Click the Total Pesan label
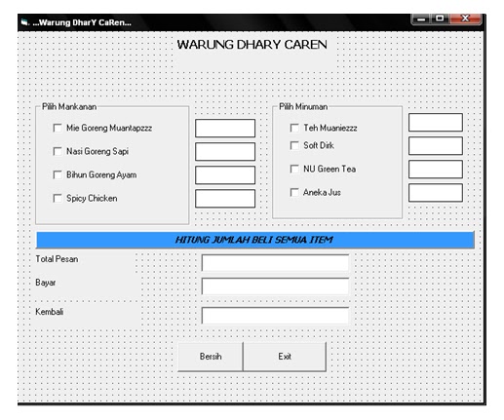 57,259
